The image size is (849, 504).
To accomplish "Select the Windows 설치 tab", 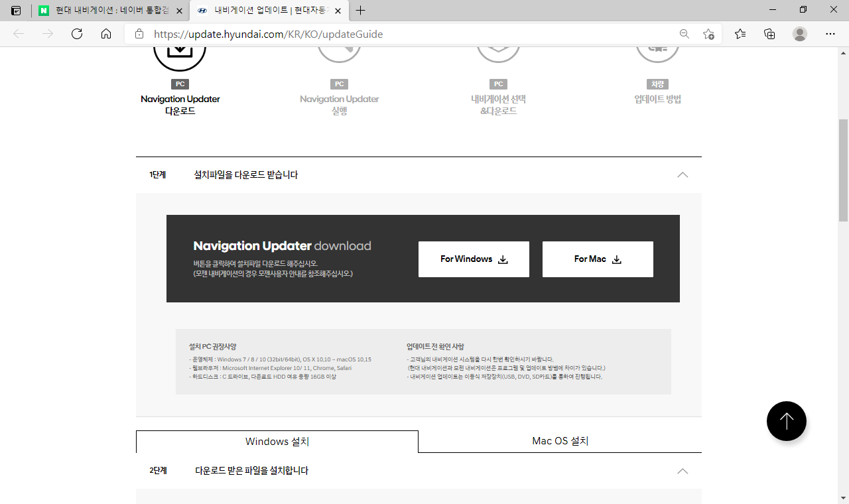I will pos(277,442).
